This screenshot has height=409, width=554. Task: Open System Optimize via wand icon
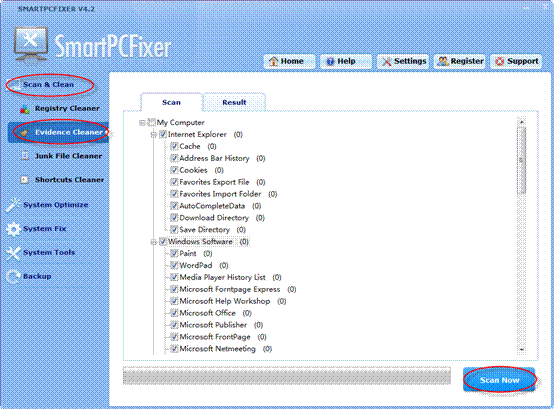coord(13,205)
